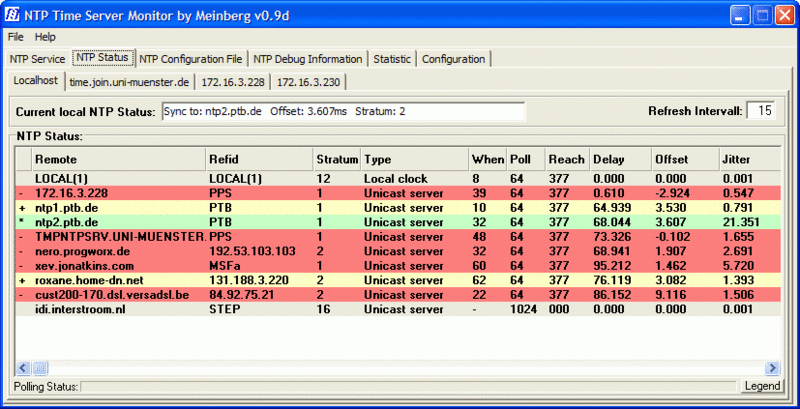Image resolution: width=800 pixels, height=409 pixels.
Task: Switch to the 172.16.3.230 sub-tab
Action: click(308, 82)
